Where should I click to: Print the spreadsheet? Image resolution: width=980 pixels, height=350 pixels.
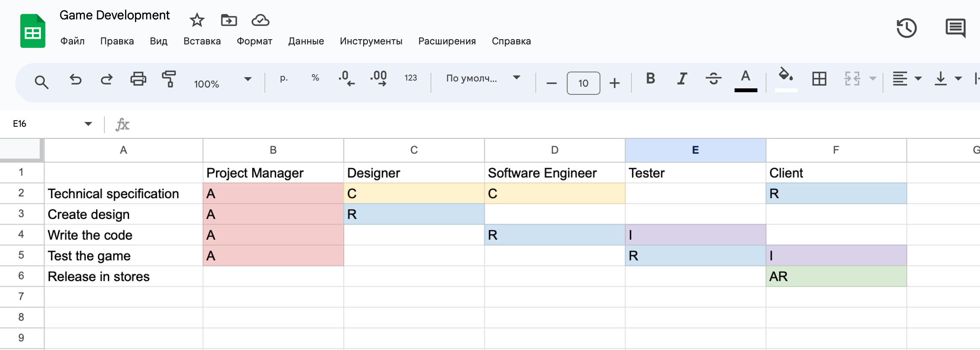138,79
